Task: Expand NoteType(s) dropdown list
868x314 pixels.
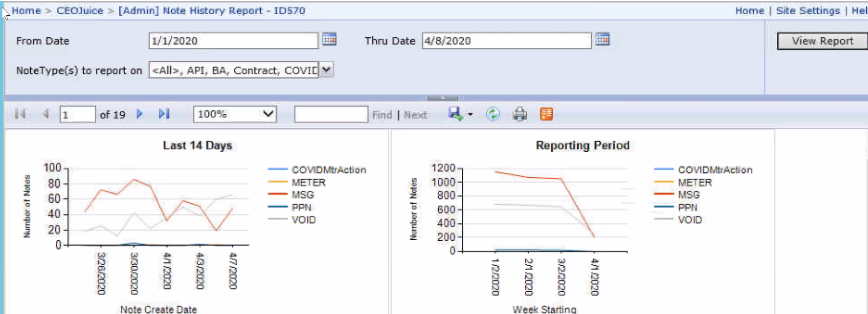Action: [x=326, y=70]
